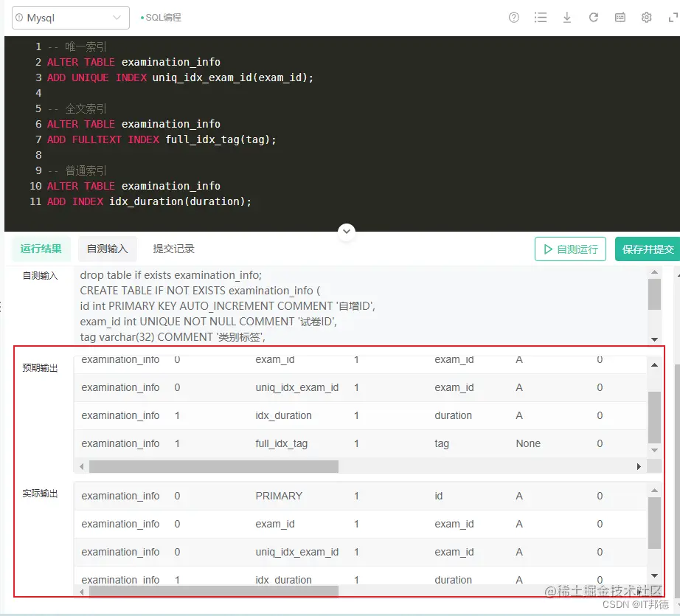Switch to 提交记录 tab
The height and width of the screenshot is (616, 680).
tap(173, 249)
